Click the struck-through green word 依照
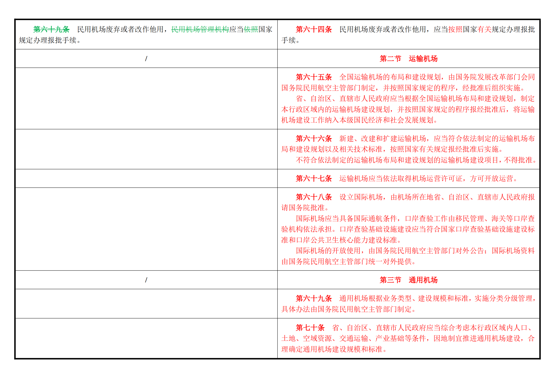The height and width of the screenshot is (392, 555). pos(251,29)
